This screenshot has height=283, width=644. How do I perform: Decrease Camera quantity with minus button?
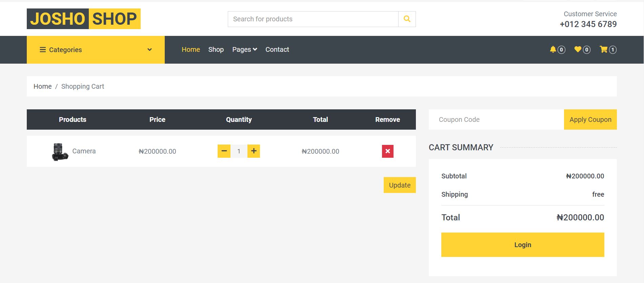coord(224,151)
